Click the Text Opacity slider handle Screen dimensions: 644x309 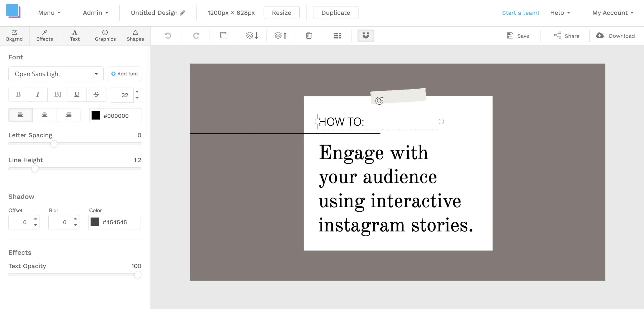coord(138,275)
